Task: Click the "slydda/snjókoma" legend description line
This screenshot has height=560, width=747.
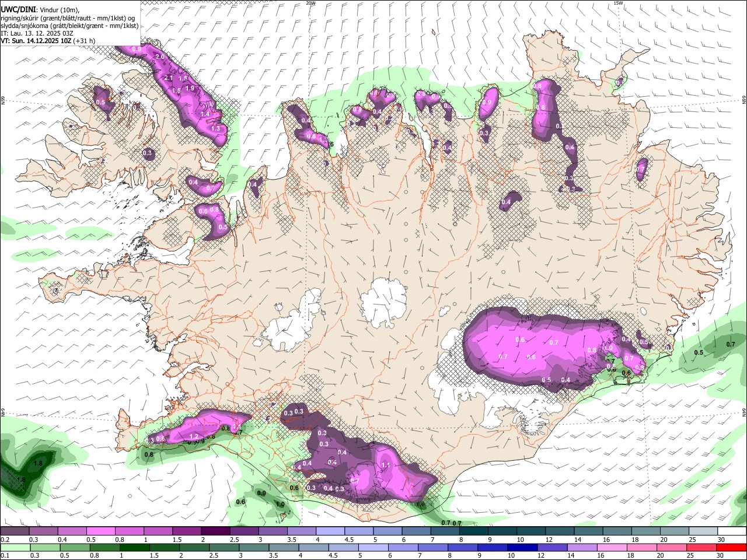Action: pyautogui.click(x=69, y=26)
